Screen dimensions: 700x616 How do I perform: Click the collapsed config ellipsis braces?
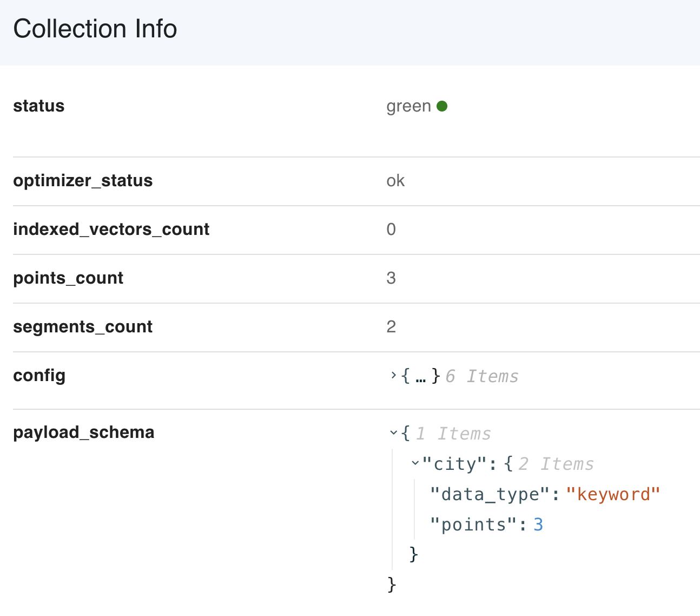[421, 376]
